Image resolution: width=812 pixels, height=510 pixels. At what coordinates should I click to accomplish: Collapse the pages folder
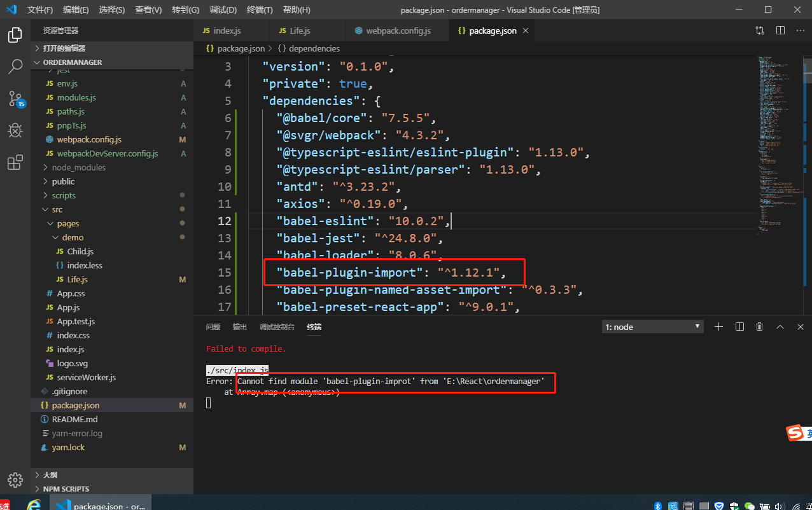(x=112, y=223)
